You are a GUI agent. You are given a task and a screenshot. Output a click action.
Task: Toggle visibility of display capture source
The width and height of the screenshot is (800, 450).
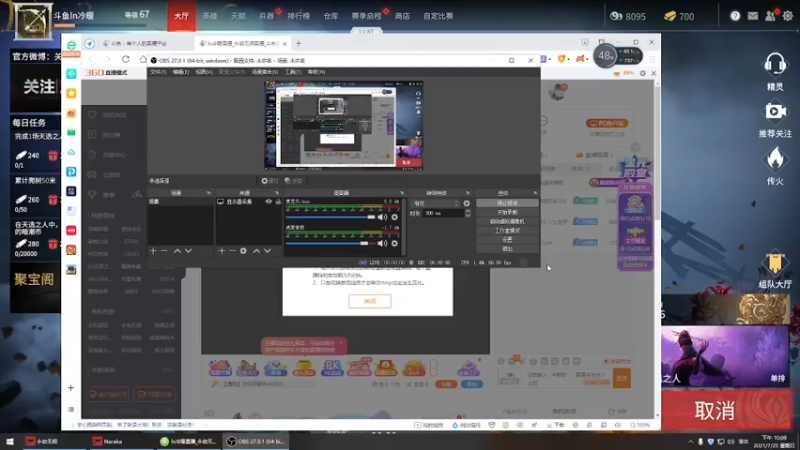coord(269,202)
